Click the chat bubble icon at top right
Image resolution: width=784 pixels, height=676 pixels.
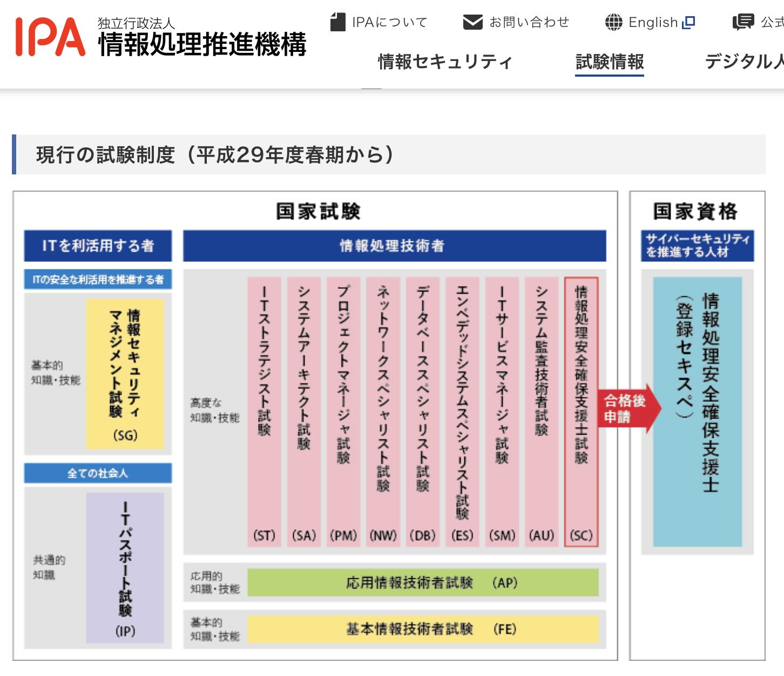click(743, 22)
